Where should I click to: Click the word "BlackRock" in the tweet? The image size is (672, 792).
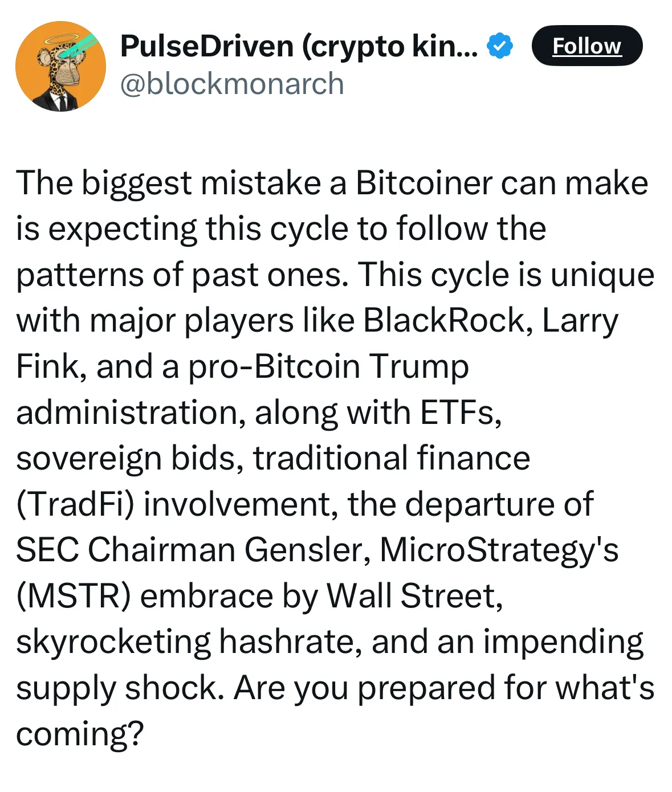443,320
